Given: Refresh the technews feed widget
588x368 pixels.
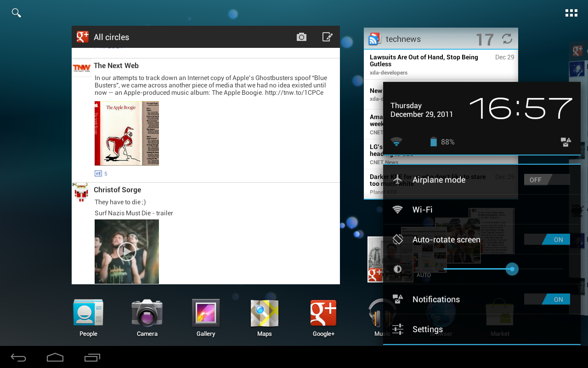Looking at the screenshot, I should [x=507, y=39].
